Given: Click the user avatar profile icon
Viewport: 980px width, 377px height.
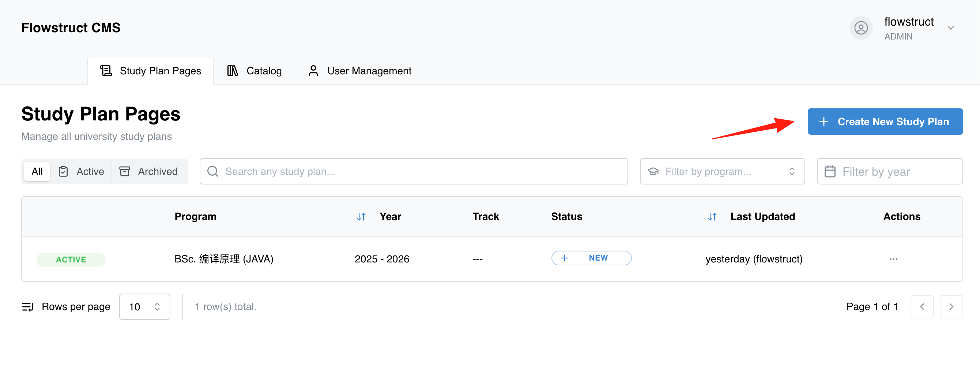Looking at the screenshot, I should pyautogui.click(x=861, y=28).
